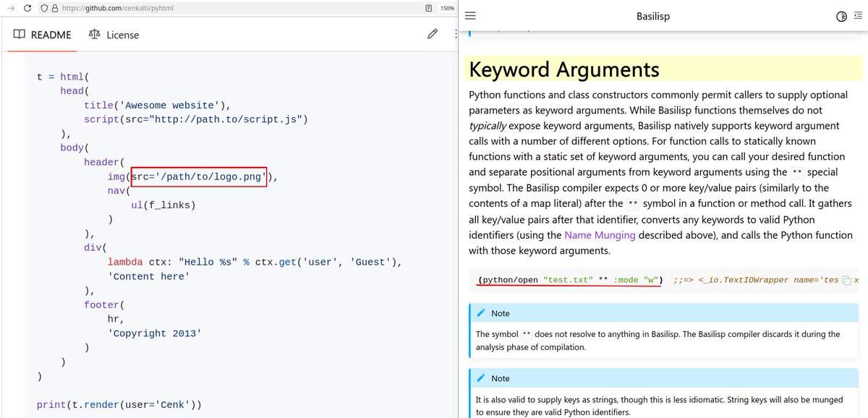This screenshot has height=418, width=868.
Task: Click the scales icon beside License
Action: click(94, 34)
